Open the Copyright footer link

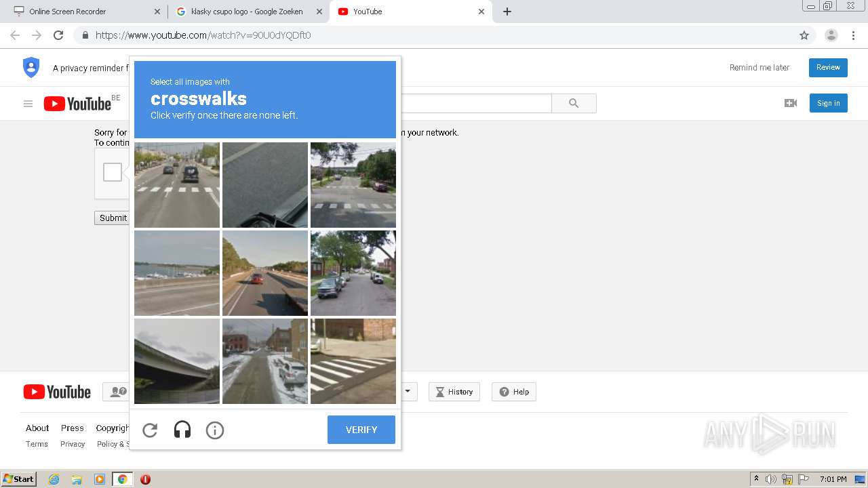(113, 428)
